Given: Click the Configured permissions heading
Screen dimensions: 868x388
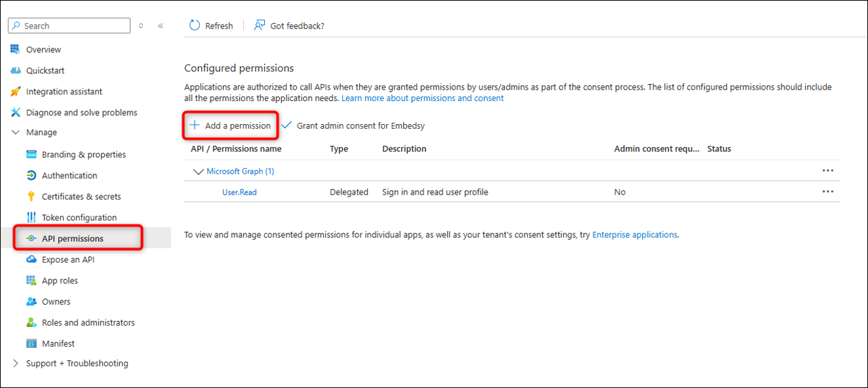Looking at the screenshot, I should click(239, 68).
